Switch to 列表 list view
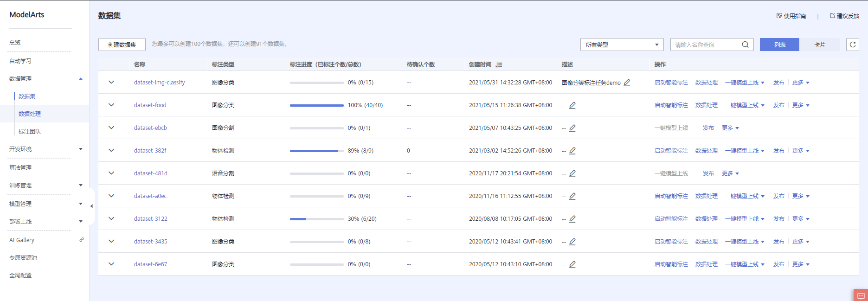Viewport: 868px width, 301px height. click(x=779, y=45)
